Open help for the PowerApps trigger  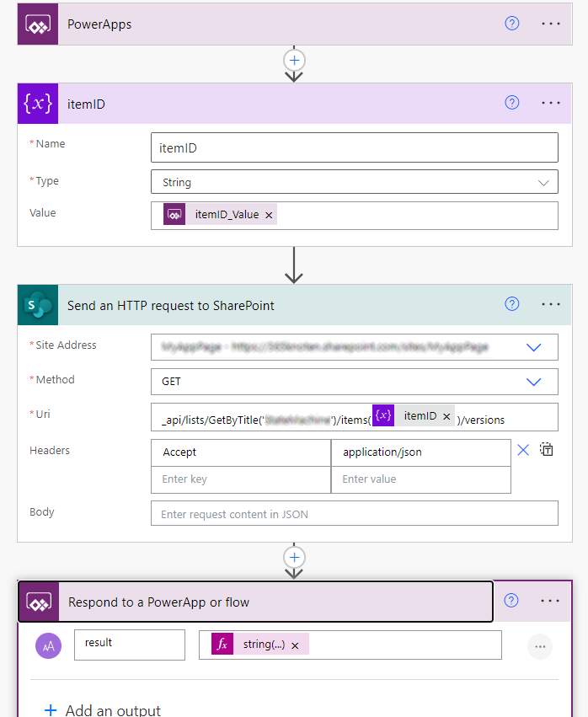click(x=511, y=24)
